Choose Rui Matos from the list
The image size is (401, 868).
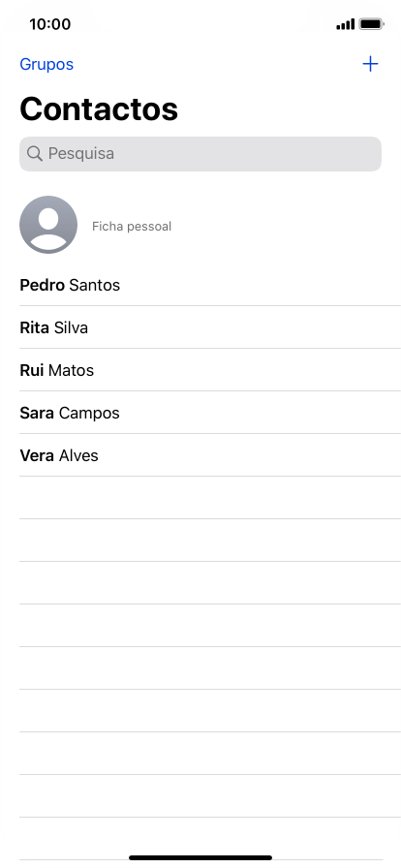210,370
